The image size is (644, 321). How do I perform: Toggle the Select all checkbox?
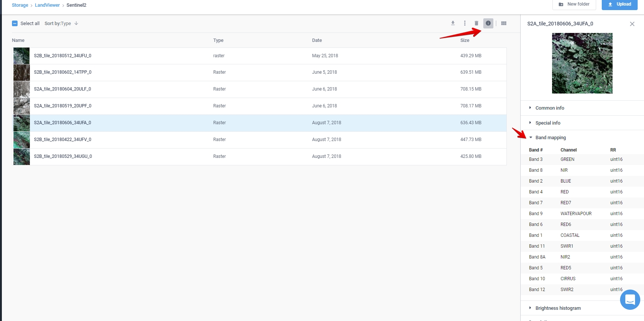click(x=15, y=23)
